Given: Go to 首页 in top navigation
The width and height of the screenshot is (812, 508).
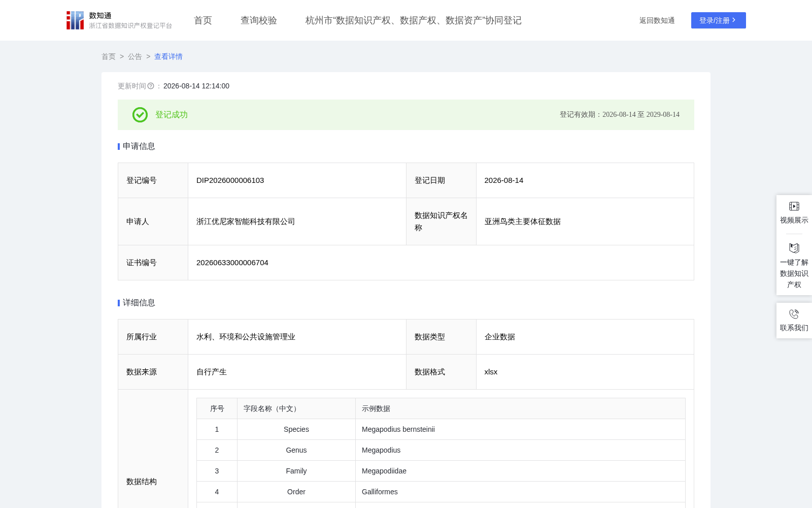Looking at the screenshot, I should pyautogui.click(x=203, y=20).
